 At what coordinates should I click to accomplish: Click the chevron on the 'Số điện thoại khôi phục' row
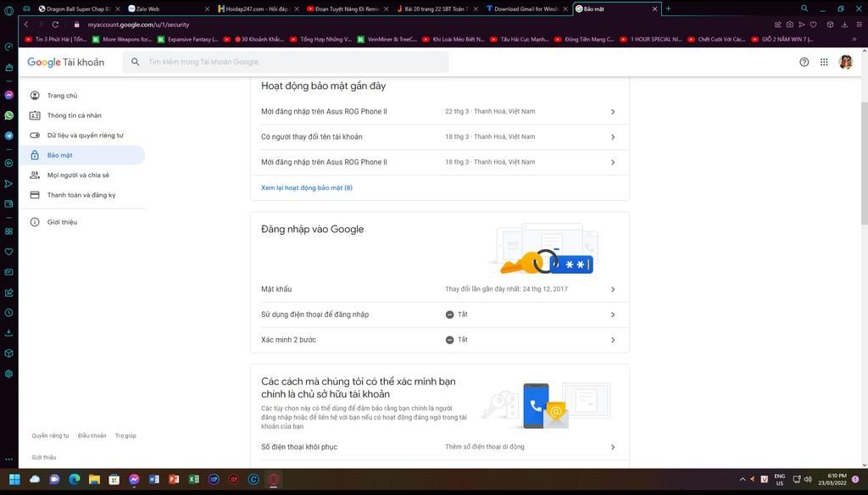(x=613, y=447)
